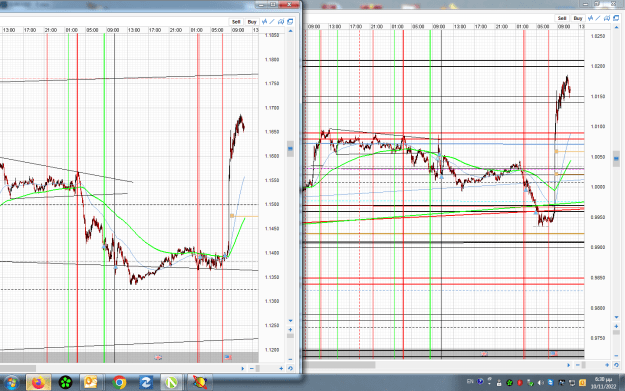Click price-scale up arrow in right chart
625x391 pixels.
617,27
